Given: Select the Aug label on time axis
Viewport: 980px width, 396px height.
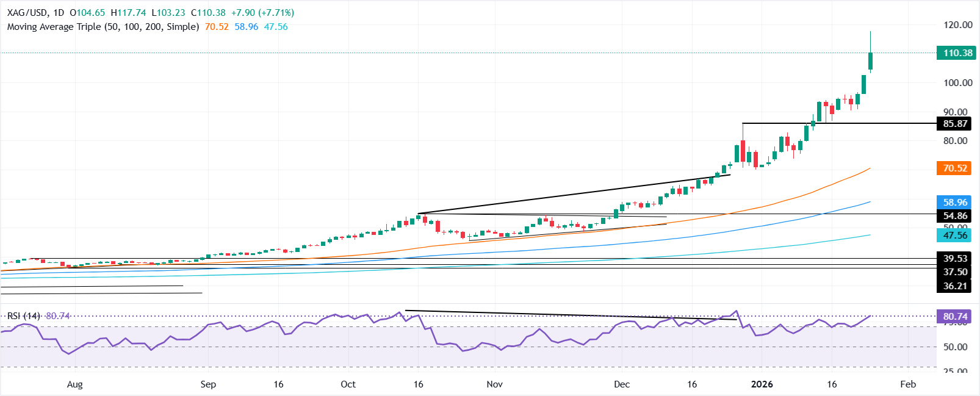Looking at the screenshot, I should (74, 384).
